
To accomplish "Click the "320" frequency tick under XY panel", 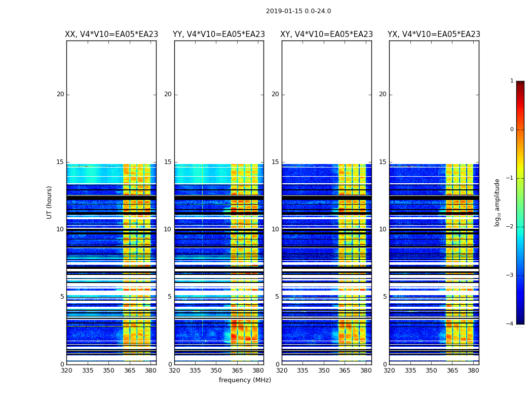I will tap(282, 371).
